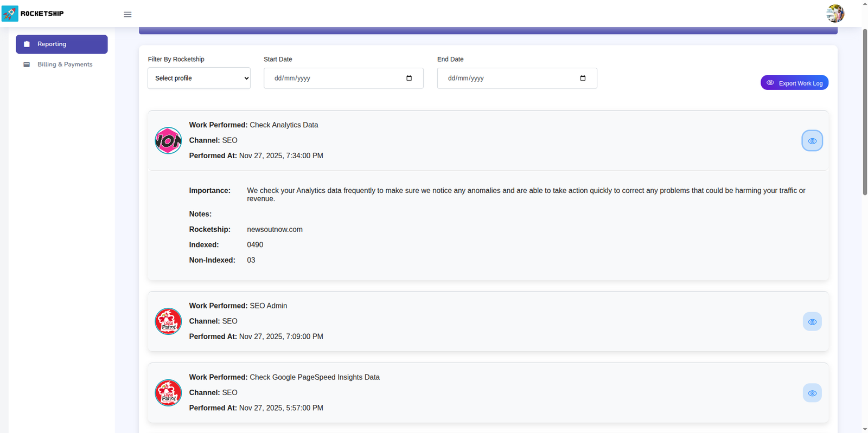Viewport: 868px width, 433px height.
Task: Open the Start Date calendar picker icon
Action: [x=409, y=78]
